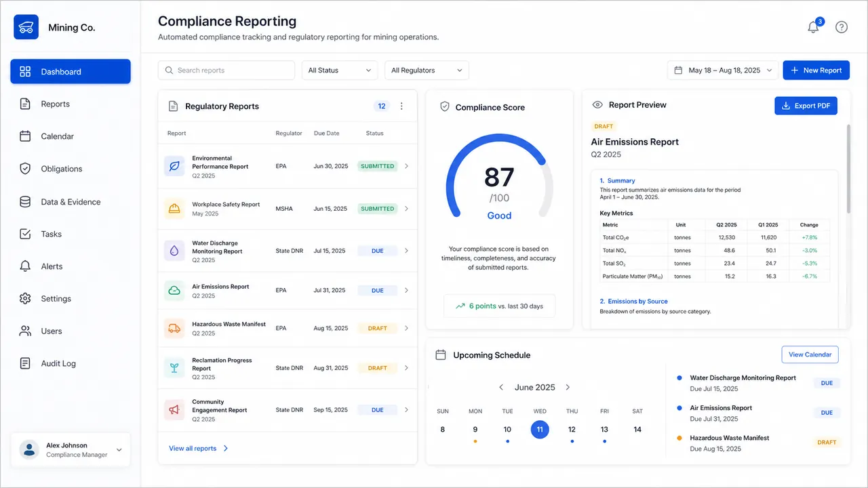Expand the Community Engagement Report row chevron
Image resolution: width=868 pixels, height=488 pixels.
[x=406, y=410]
